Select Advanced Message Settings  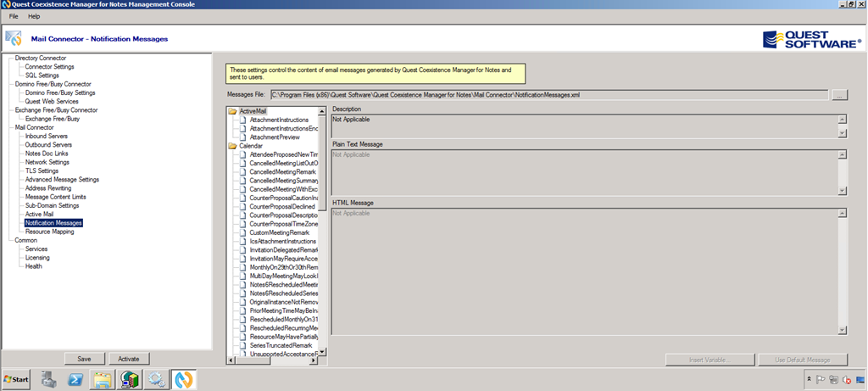(x=62, y=180)
